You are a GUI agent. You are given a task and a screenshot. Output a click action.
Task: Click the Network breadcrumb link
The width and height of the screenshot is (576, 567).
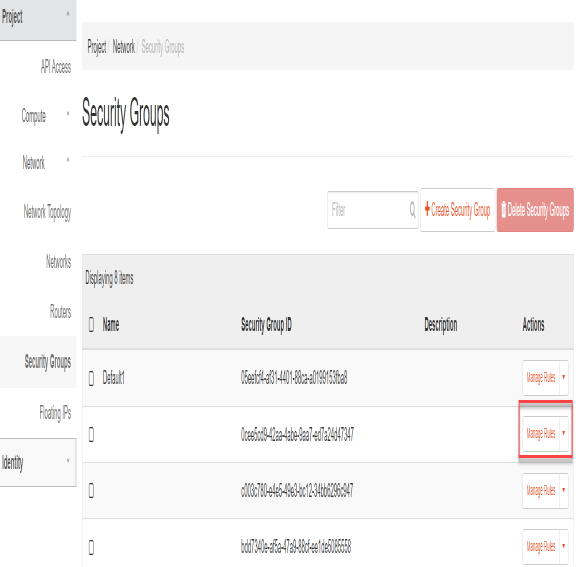[x=124, y=47]
